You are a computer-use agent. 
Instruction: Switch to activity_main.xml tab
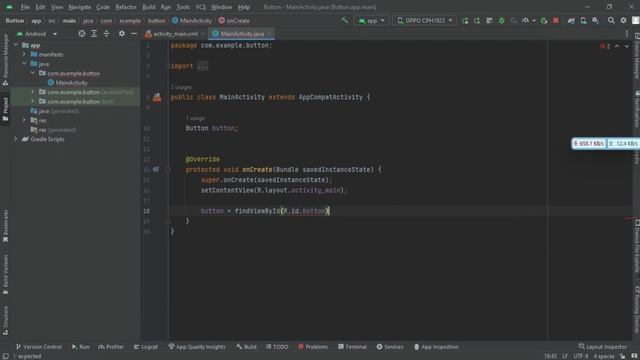coord(175,34)
